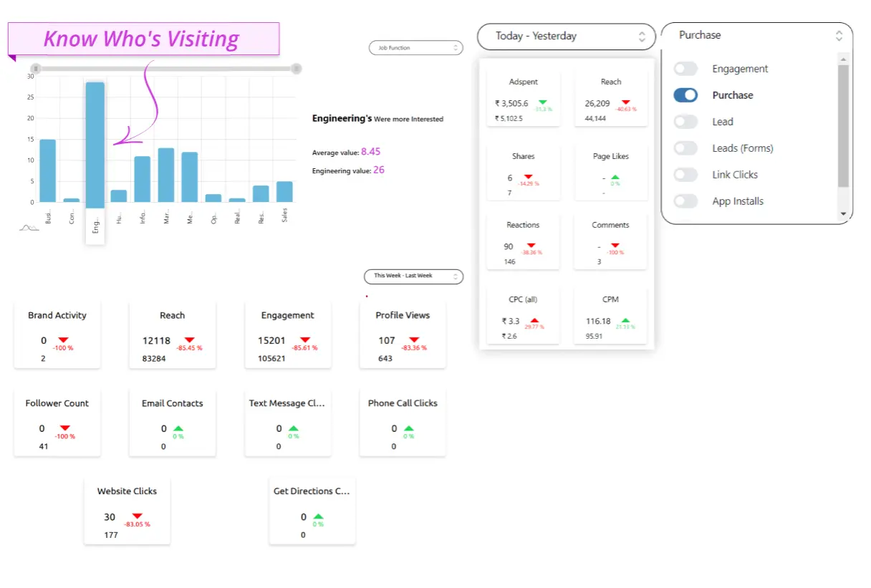Open the Brand Activity metric card
Viewport: 871px width, 588px height.
[x=57, y=334]
